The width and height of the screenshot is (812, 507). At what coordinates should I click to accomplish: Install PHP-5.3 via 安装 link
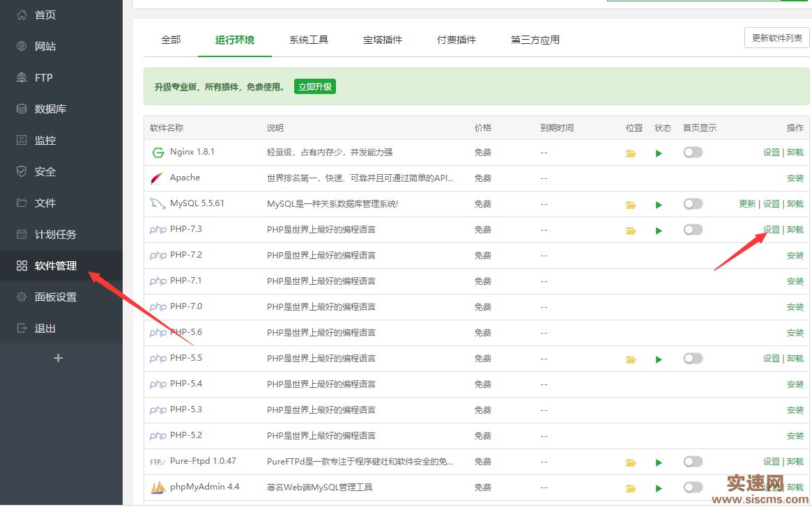[x=795, y=409]
